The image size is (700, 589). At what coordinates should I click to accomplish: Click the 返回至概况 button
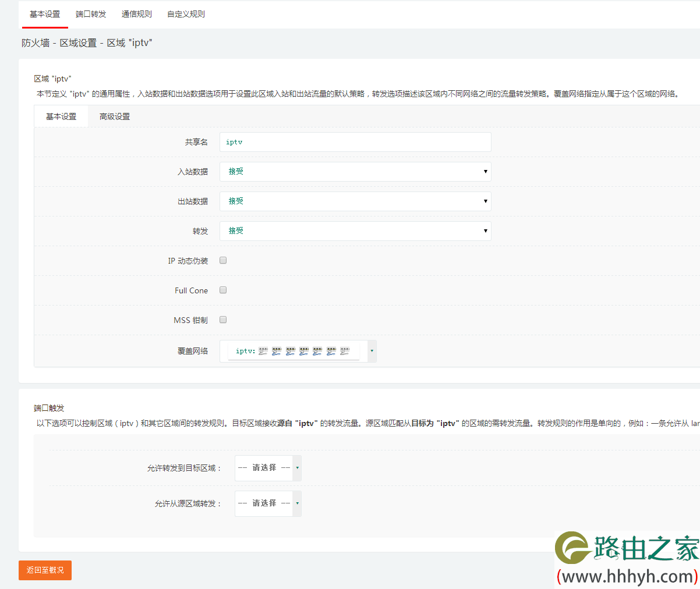(x=45, y=570)
